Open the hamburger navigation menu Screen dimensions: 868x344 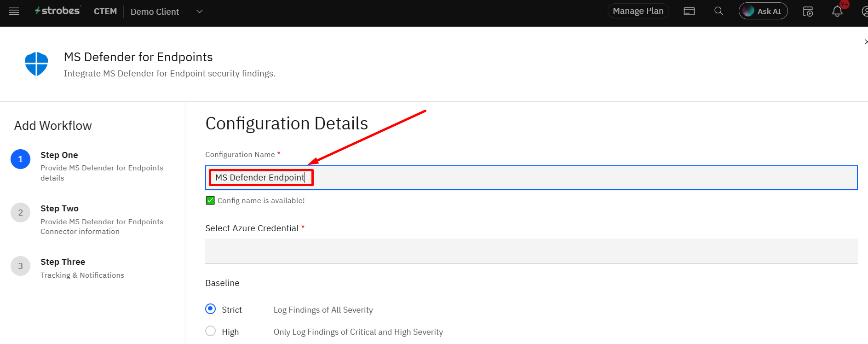[x=14, y=12]
